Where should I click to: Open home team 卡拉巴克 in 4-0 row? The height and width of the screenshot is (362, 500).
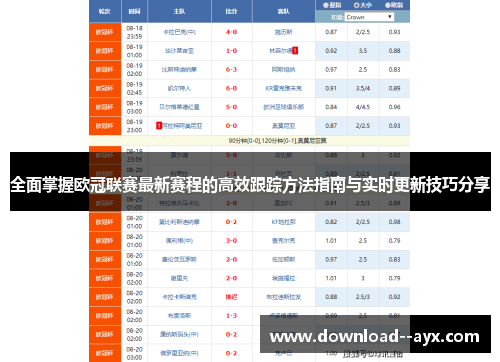(179, 32)
